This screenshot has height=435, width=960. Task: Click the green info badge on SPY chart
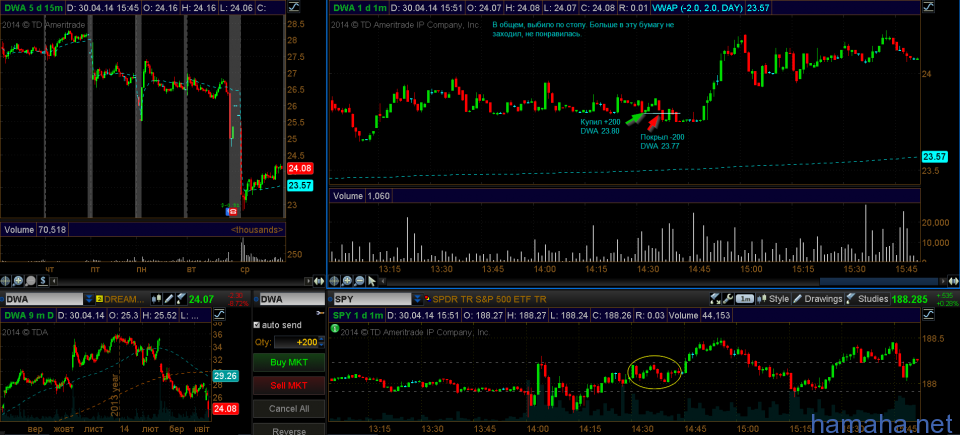(334, 329)
